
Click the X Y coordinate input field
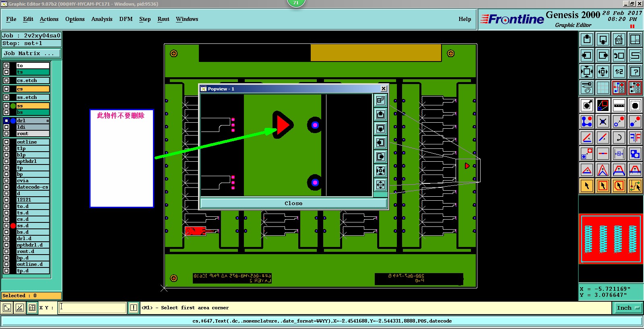(x=93, y=308)
